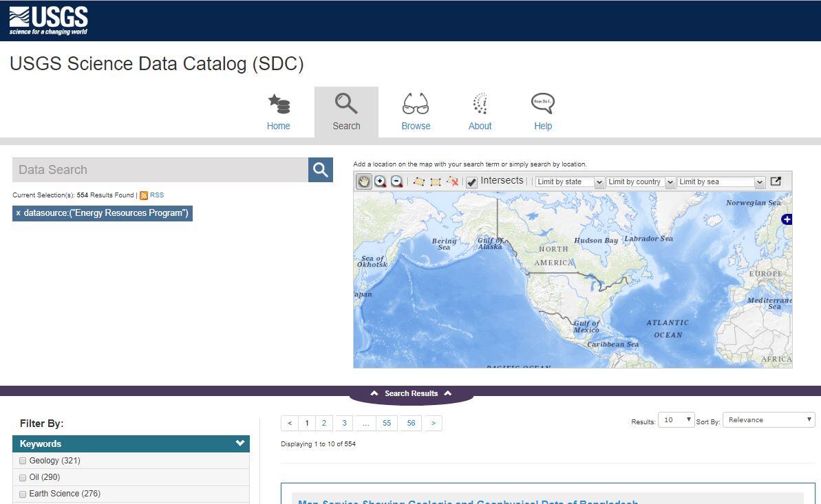Check the Oil (290) keyword filter
821x504 pixels.
pyautogui.click(x=23, y=477)
